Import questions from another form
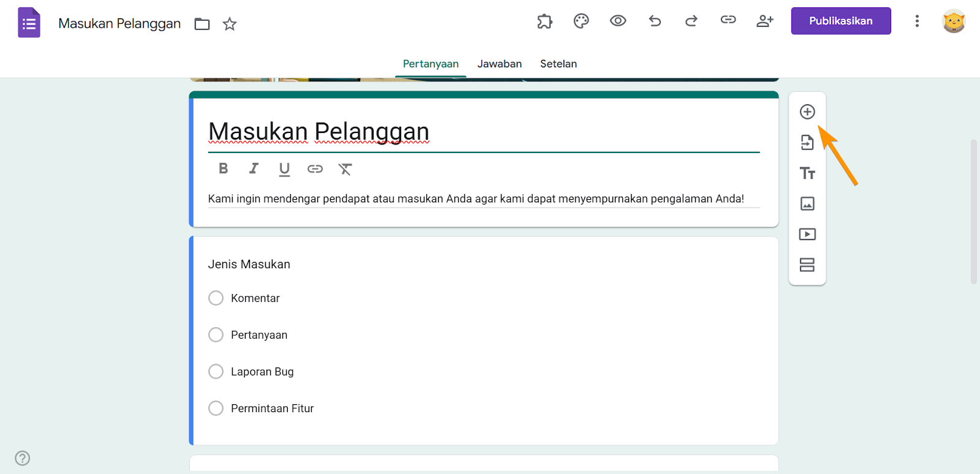980x474 pixels. click(807, 142)
